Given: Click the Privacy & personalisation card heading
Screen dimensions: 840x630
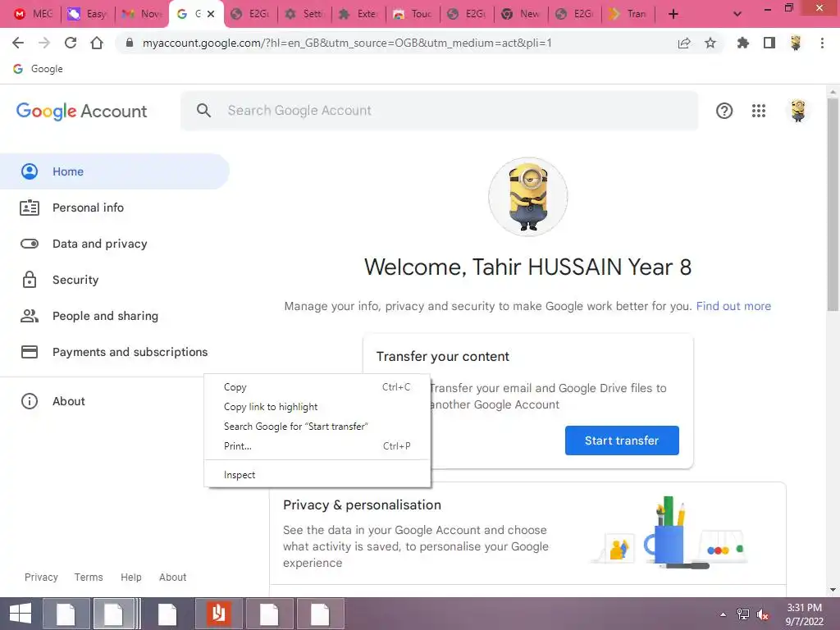Looking at the screenshot, I should tap(362, 504).
